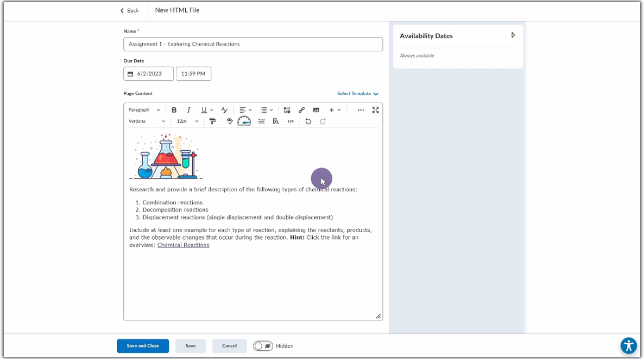
Task: Click the assignment Name text field
Action: (x=253, y=44)
